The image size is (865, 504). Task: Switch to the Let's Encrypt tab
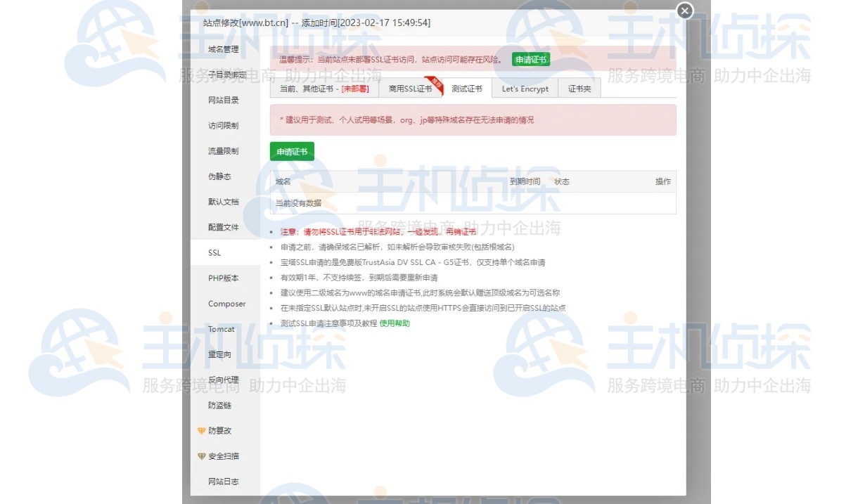pyautogui.click(x=524, y=89)
